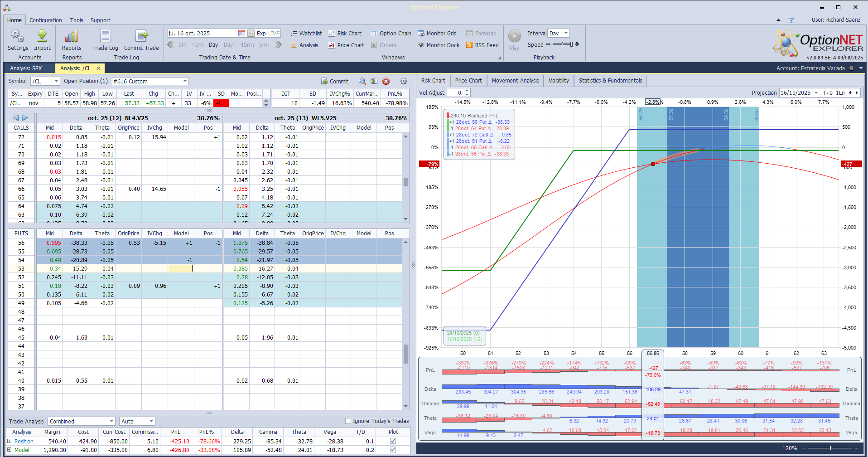Open the Statistics & Fundamentals tab
Screen dimensions: 868x457
610,81
